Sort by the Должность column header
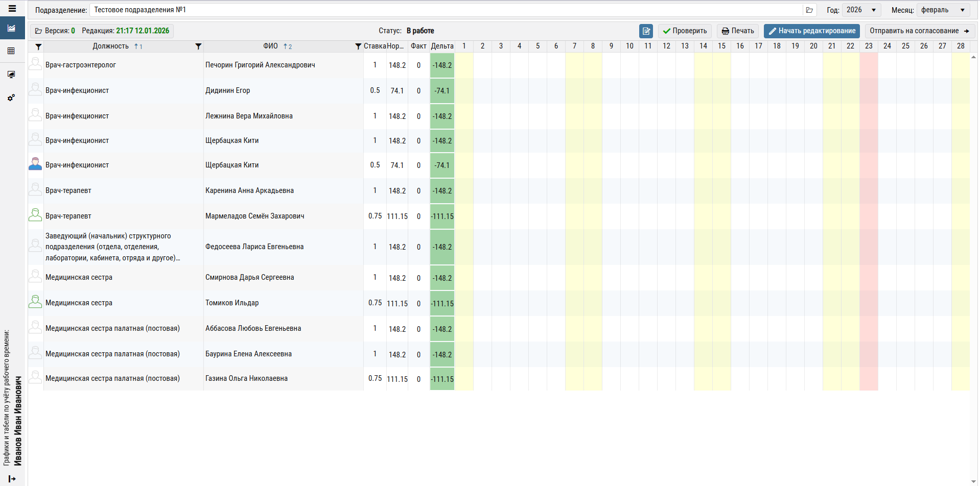This screenshot has height=486, width=980. coord(111,46)
